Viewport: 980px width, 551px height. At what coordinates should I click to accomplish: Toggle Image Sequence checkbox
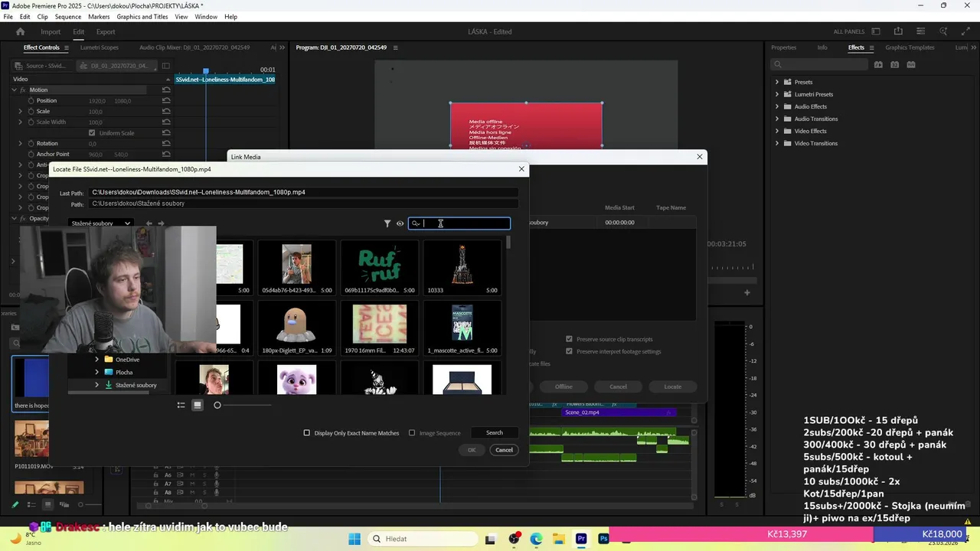point(412,433)
